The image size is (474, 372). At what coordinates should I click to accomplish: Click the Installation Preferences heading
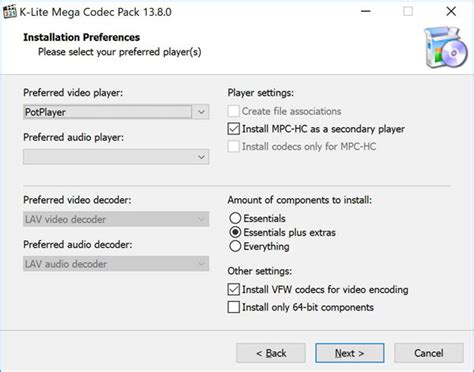click(x=81, y=37)
